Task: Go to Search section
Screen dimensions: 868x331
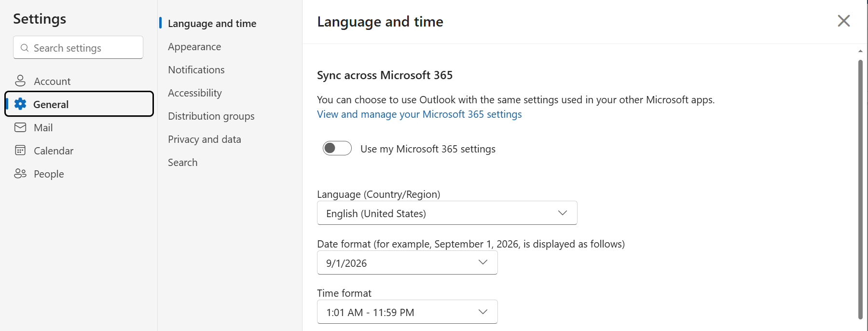Action: [x=182, y=162]
